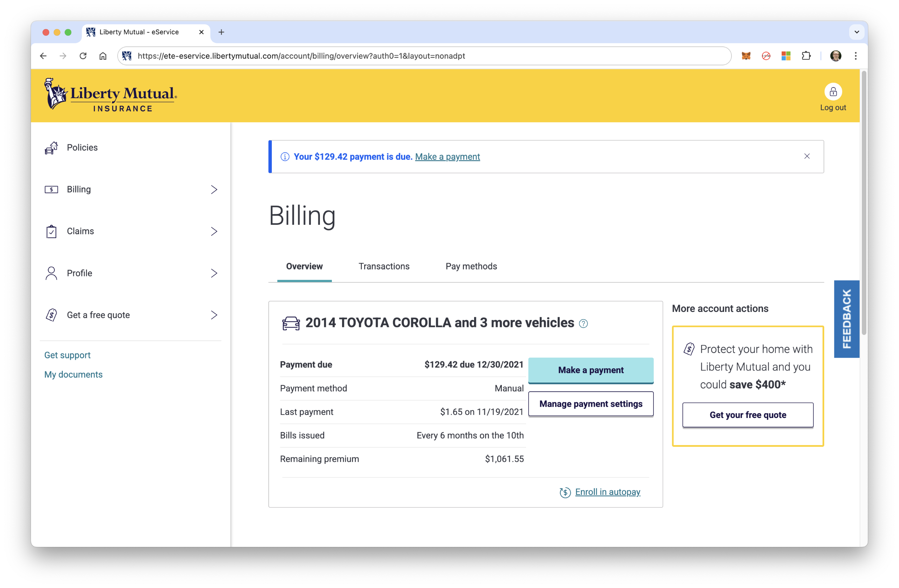
Task: Click the browser forward arrow
Action: point(63,56)
